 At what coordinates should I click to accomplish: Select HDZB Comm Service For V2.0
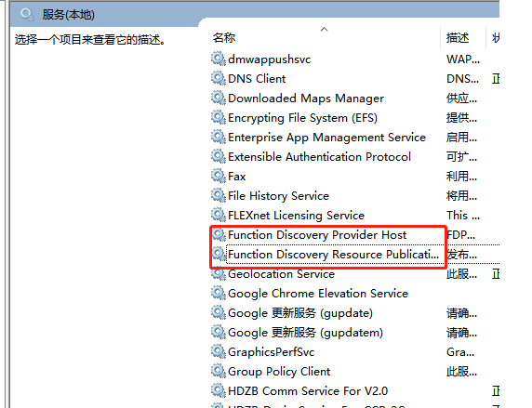tap(308, 391)
